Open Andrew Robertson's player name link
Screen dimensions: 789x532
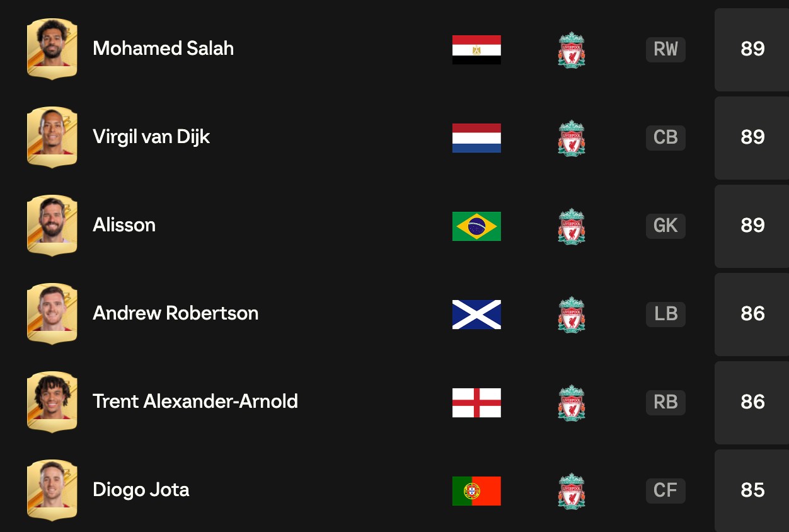pyautogui.click(x=176, y=313)
